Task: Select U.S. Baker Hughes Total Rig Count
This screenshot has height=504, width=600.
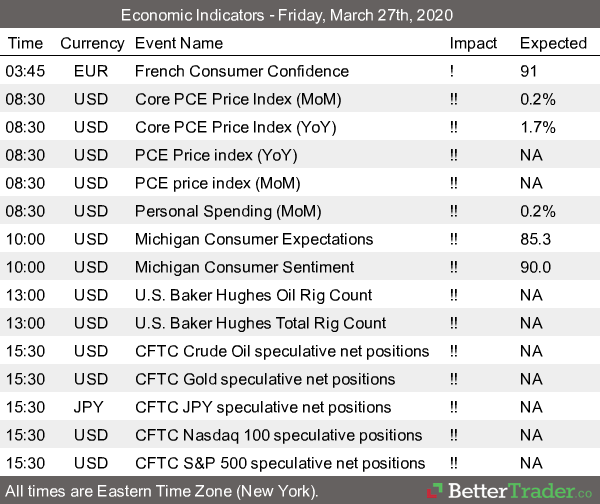Action: click(x=260, y=323)
